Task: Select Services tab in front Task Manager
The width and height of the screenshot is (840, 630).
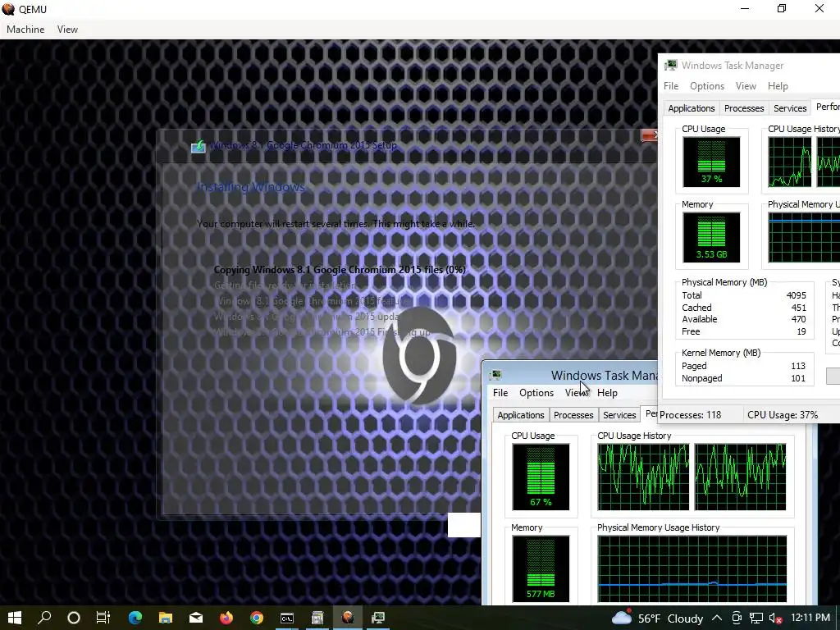Action: click(619, 415)
